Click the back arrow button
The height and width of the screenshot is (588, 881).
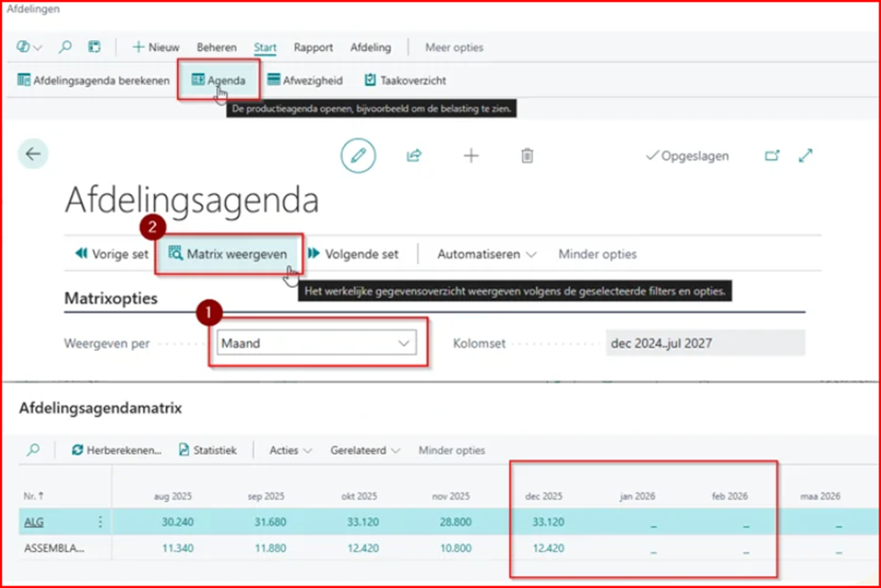pyautogui.click(x=33, y=154)
